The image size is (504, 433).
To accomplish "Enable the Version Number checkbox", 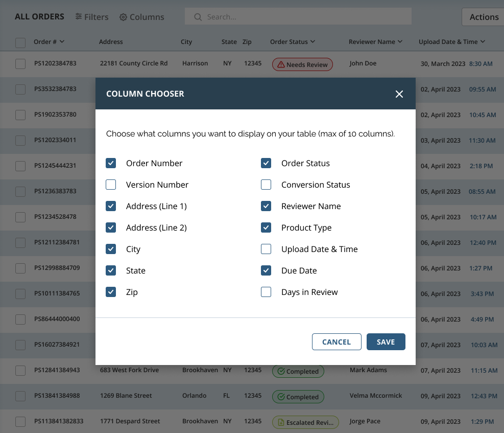I will pyautogui.click(x=111, y=185).
